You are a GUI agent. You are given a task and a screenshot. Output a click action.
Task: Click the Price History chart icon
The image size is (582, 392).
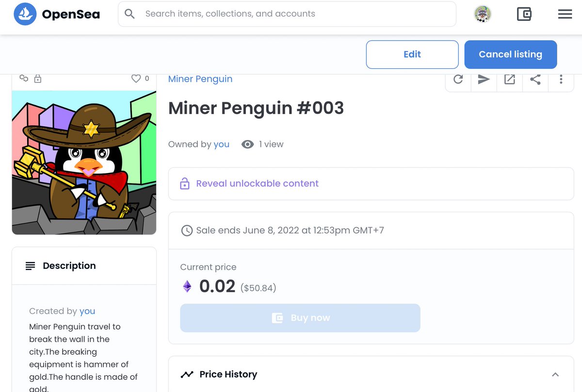[x=187, y=375]
